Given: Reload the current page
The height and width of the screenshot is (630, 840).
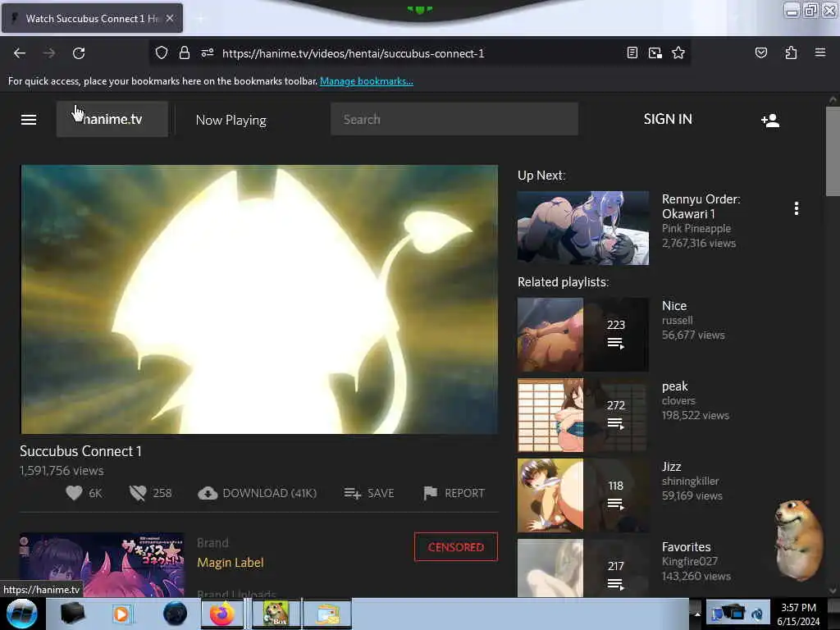Looking at the screenshot, I should (x=79, y=53).
